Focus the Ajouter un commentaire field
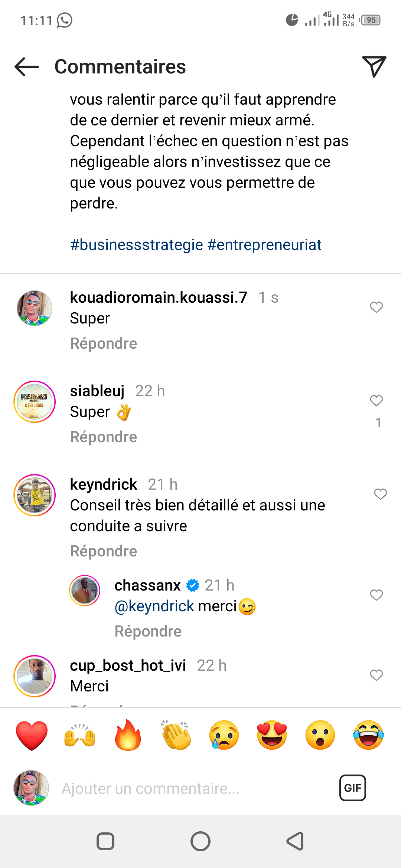The image size is (401, 868). tap(186, 788)
